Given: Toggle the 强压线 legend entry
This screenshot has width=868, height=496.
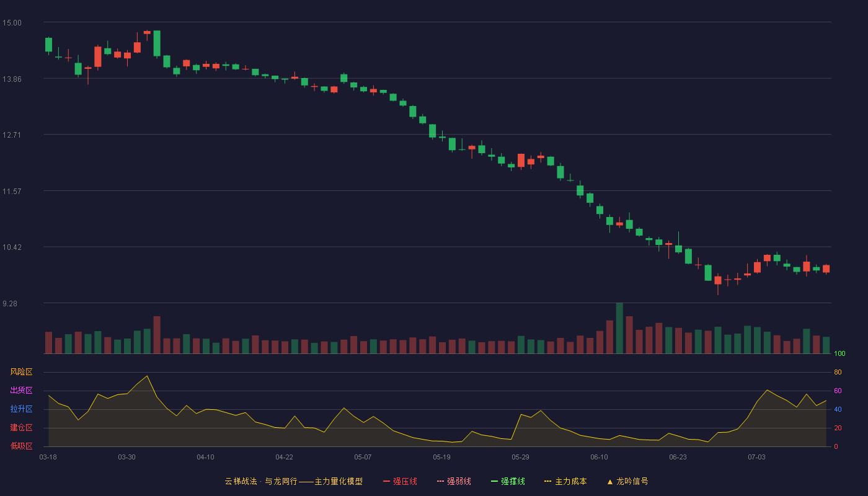Looking at the screenshot, I should tap(400, 481).
